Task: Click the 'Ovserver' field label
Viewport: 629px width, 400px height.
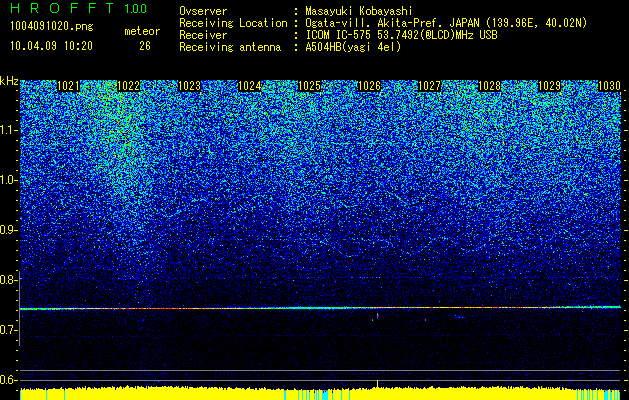Action: (203, 11)
